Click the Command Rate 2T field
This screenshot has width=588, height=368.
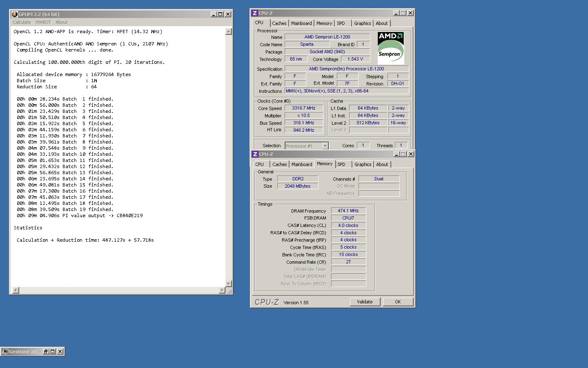(348, 262)
